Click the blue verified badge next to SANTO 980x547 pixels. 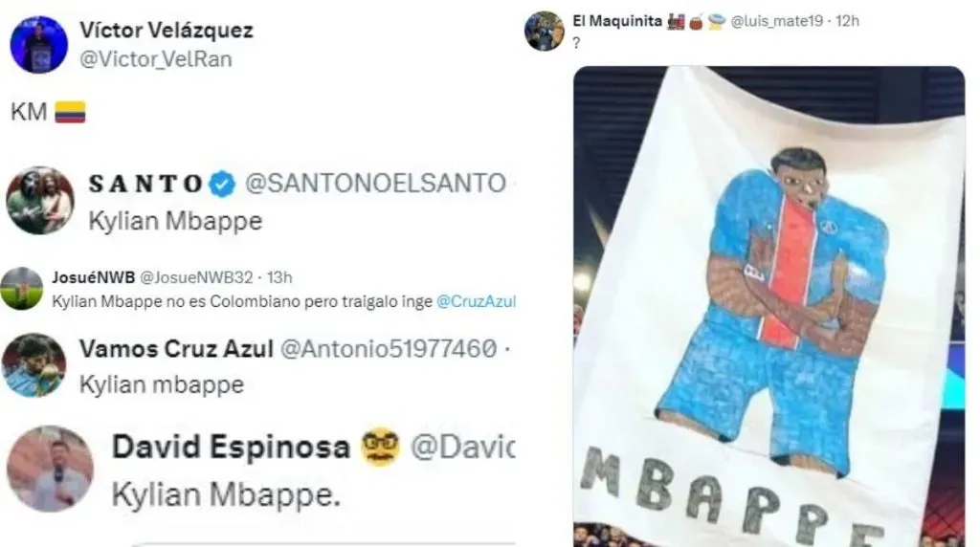(222, 185)
